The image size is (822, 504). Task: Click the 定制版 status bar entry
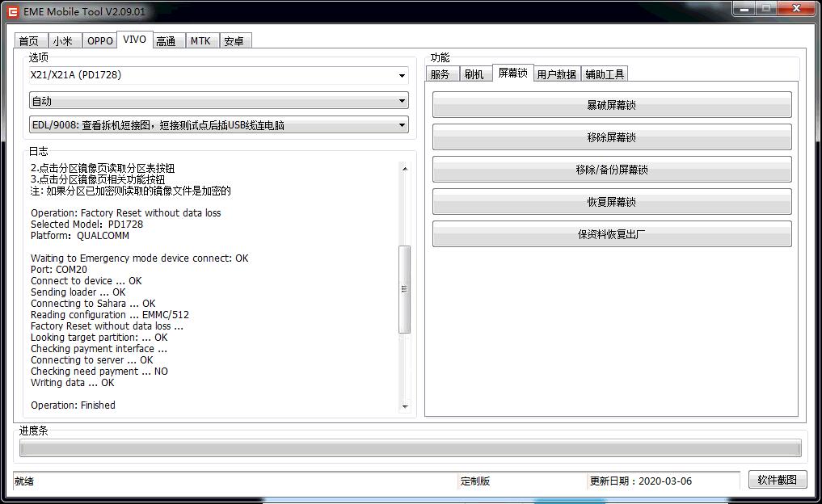475,481
